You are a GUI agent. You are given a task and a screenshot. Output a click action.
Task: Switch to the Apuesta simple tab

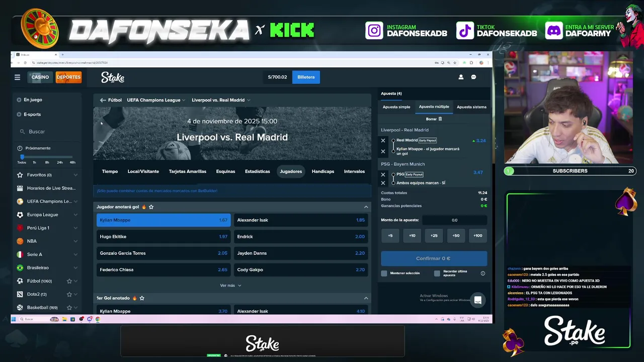(x=396, y=107)
